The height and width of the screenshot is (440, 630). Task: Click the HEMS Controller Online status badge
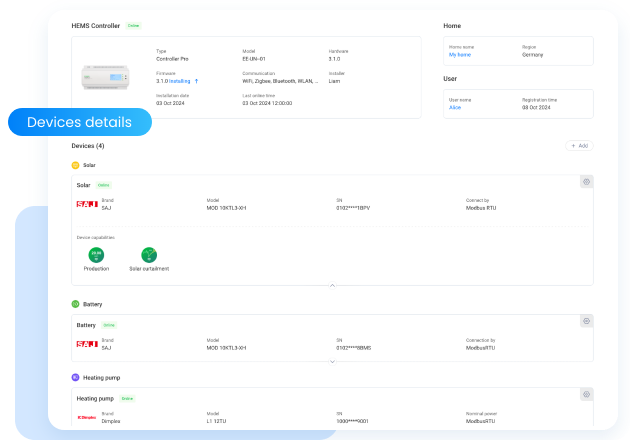click(134, 25)
